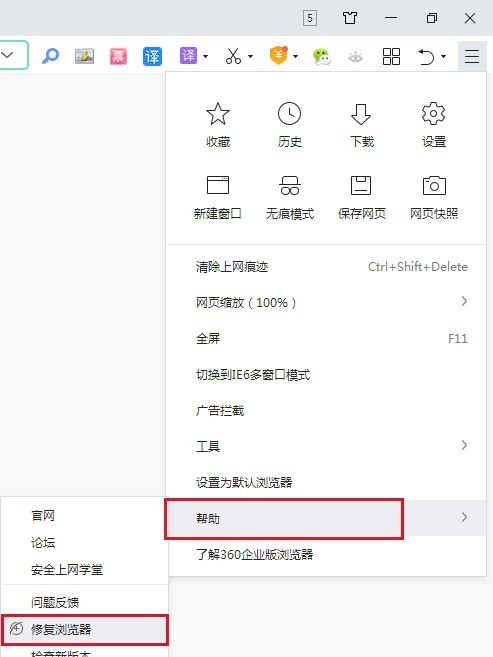Image resolution: width=493 pixels, height=657 pixels.
Task: Expand the 网页缩放 (100%) submenu
Action: 326,302
